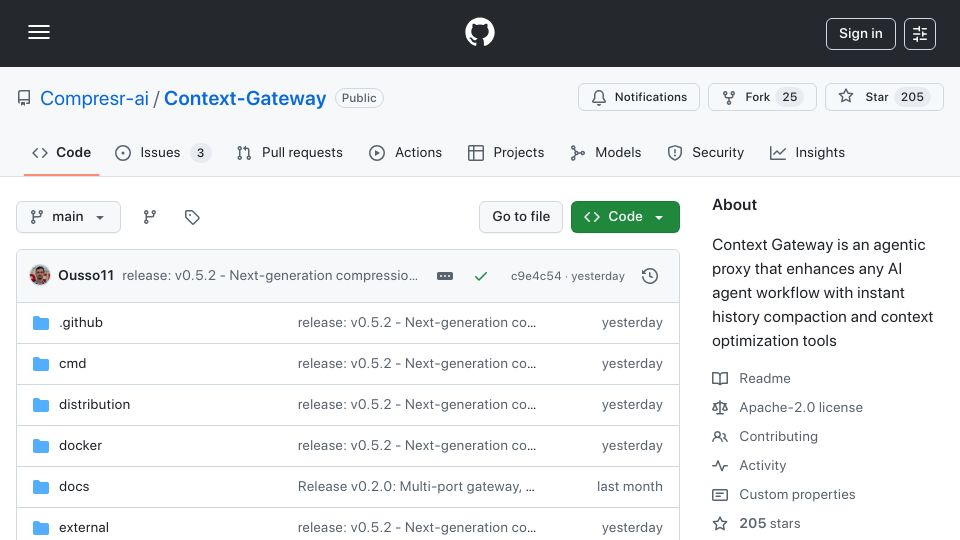This screenshot has height=540, width=960.
Task: Open the Pull requests tab
Action: coord(290,152)
